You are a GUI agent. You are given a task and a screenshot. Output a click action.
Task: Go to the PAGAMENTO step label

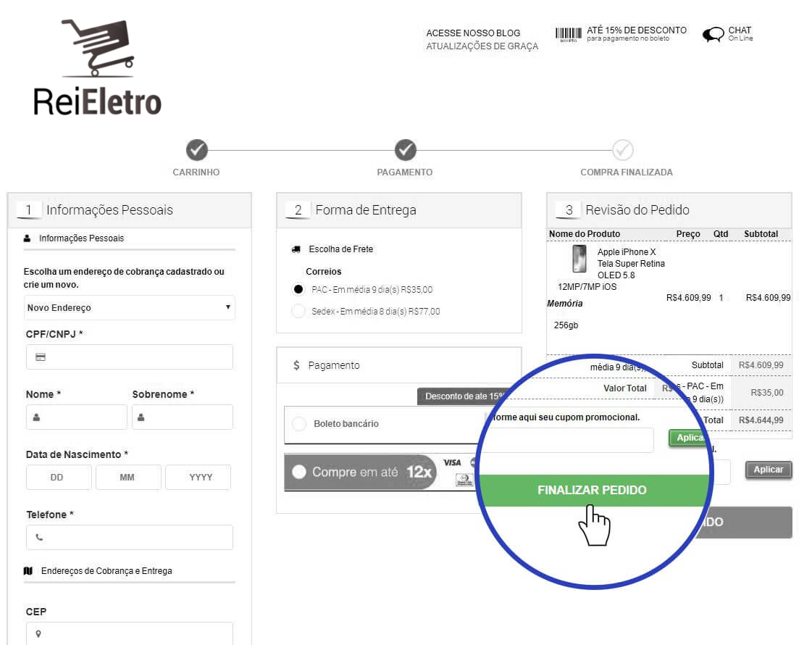[405, 172]
